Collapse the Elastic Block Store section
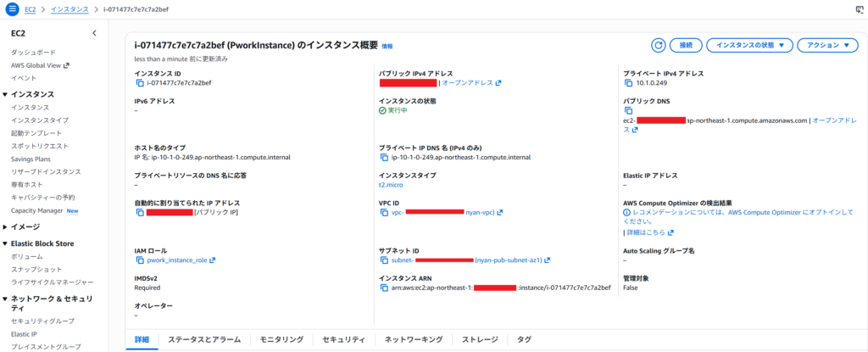 coord(5,243)
